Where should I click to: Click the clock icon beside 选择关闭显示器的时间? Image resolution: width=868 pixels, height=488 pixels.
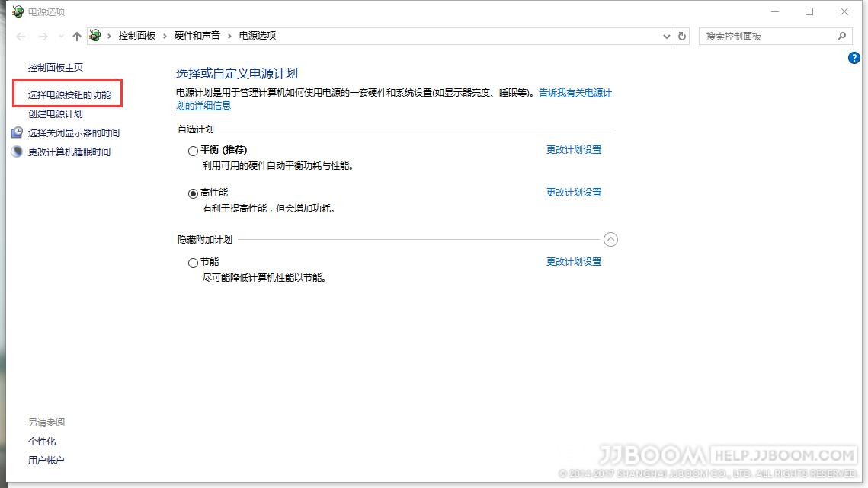[18, 132]
